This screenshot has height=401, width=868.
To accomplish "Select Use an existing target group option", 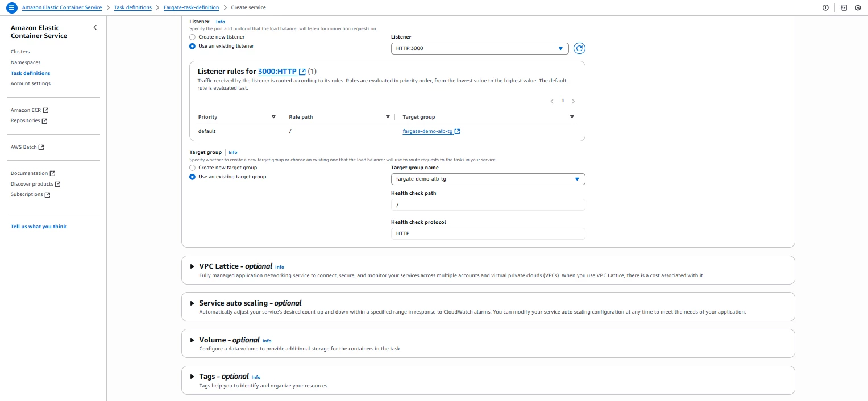I will (192, 177).
